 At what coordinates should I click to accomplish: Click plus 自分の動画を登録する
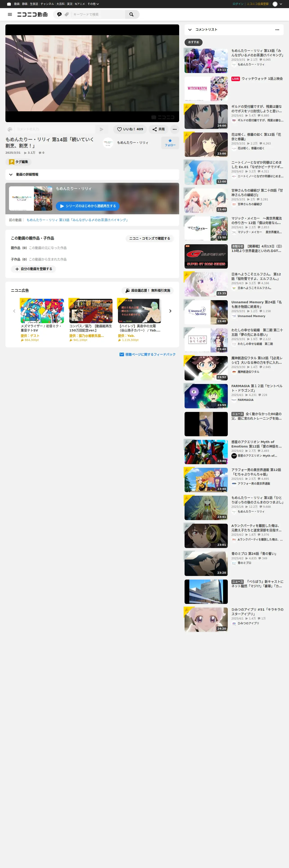(33, 269)
